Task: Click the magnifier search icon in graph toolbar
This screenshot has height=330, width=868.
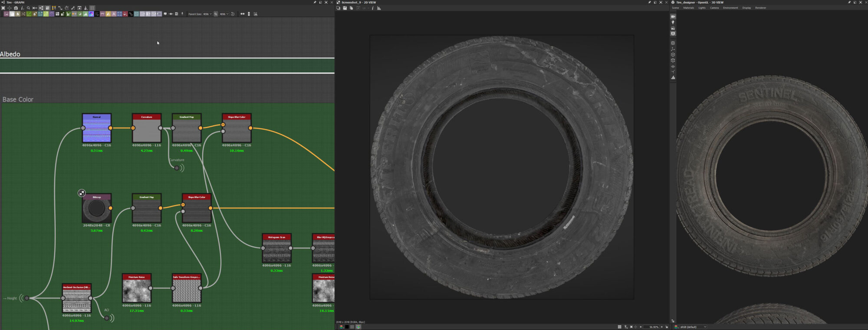Action: click(29, 8)
